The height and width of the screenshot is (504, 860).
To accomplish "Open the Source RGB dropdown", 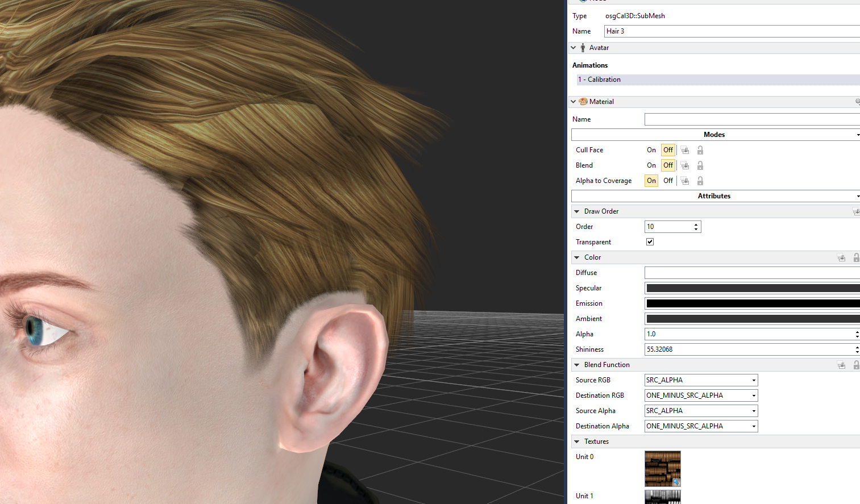I will [701, 380].
